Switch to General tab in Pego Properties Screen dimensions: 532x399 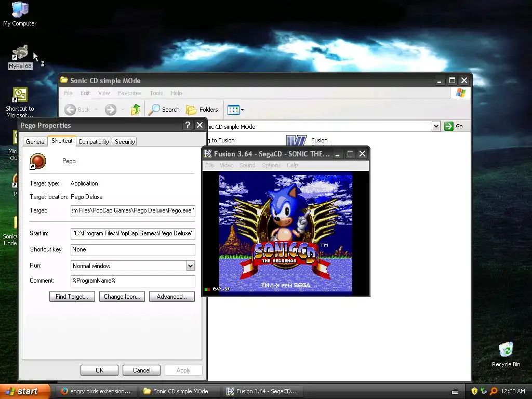(x=36, y=142)
